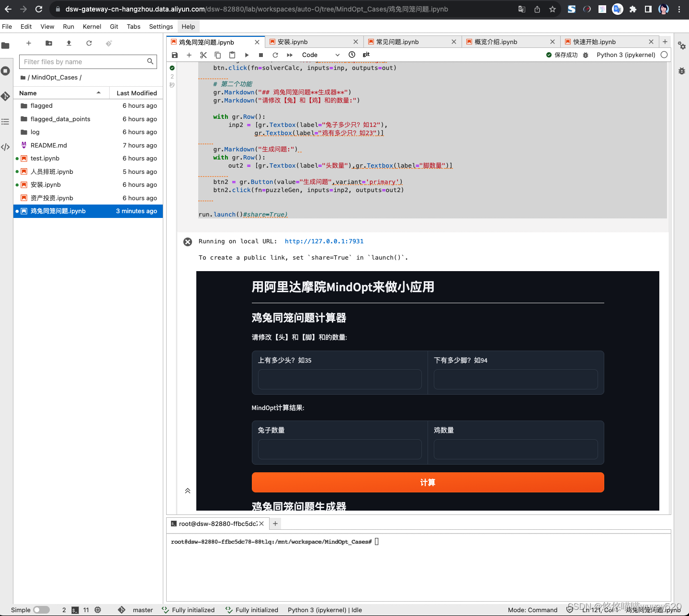Bookmark this page with the star icon
This screenshot has width=689, height=616.
(x=553, y=9)
